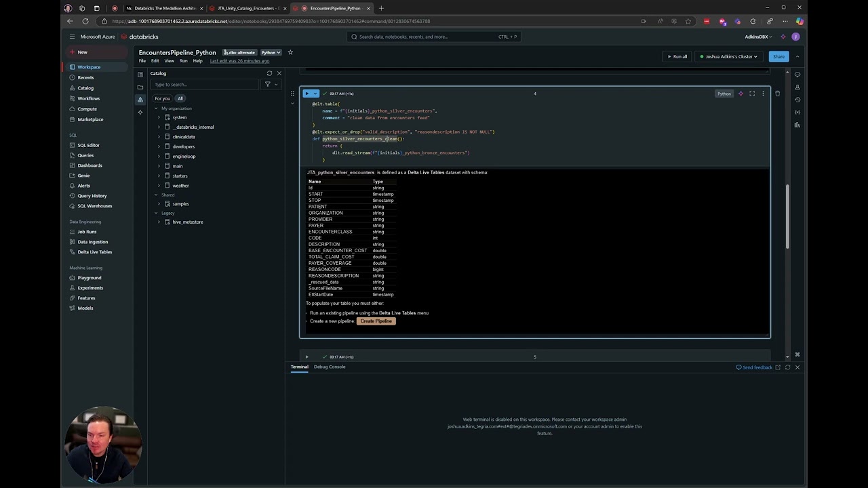Image resolution: width=868 pixels, height=488 pixels.
Task: Open the assistant sparkle panel icon
Action: click(x=140, y=112)
